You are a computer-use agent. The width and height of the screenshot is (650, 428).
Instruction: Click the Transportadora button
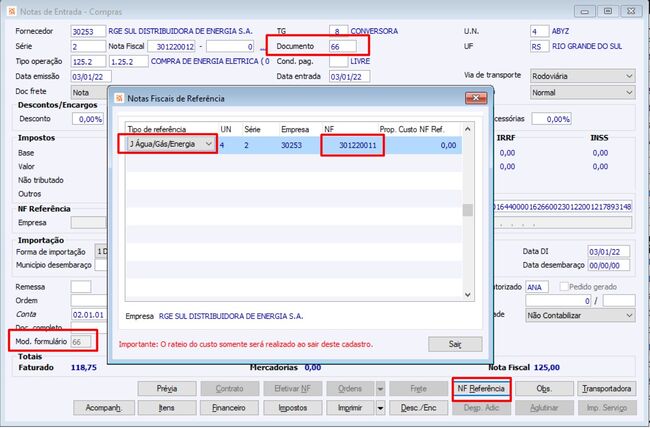click(x=607, y=389)
